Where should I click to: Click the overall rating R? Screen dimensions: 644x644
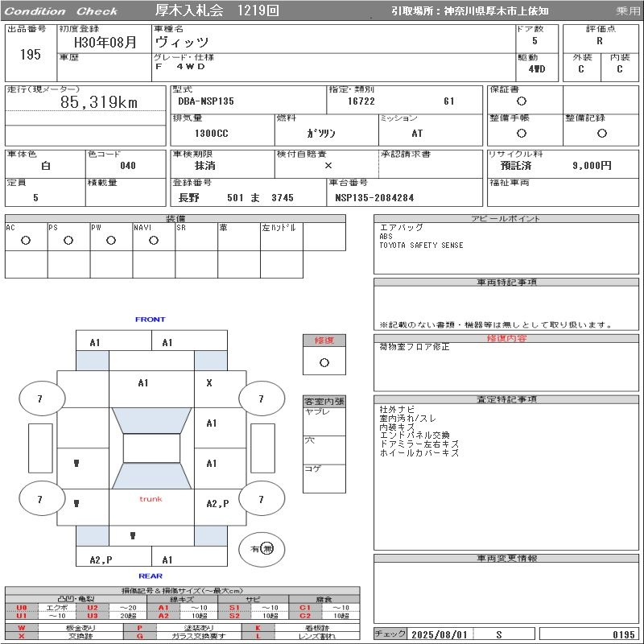pos(600,41)
